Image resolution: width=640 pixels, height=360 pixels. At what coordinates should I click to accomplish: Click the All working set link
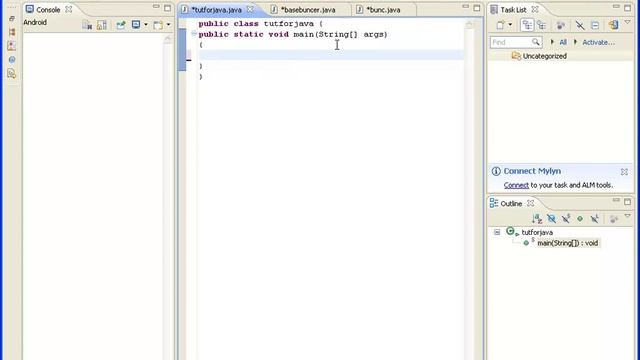pos(563,42)
